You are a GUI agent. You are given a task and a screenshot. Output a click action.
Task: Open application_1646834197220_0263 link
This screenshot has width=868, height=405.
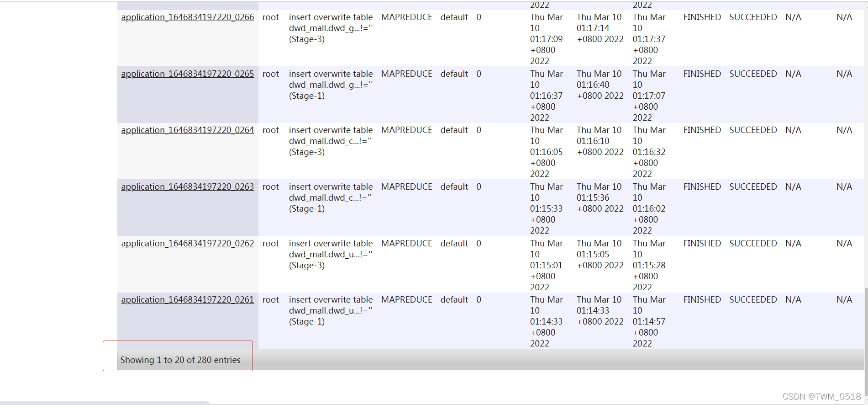click(x=187, y=187)
